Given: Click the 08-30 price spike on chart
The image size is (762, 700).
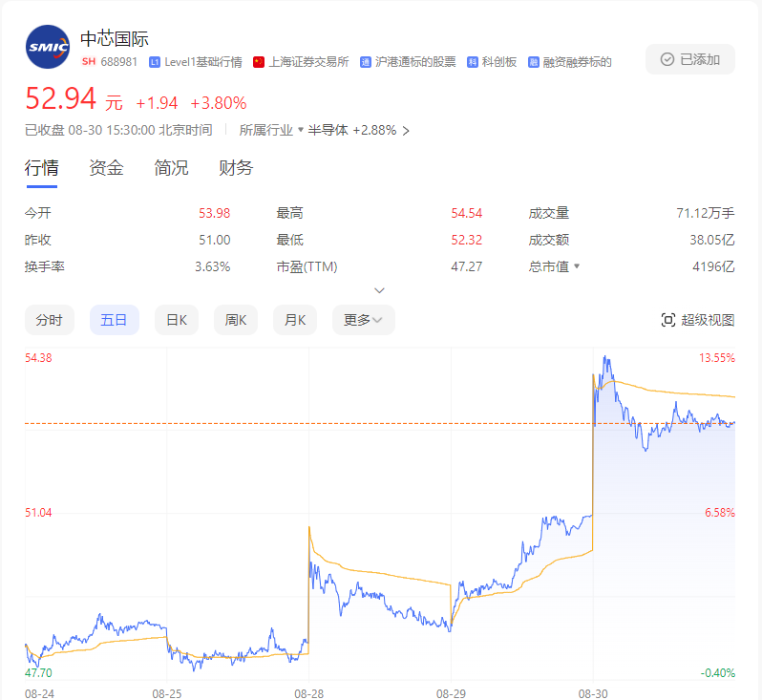Looking at the screenshot, I should point(605,361).
